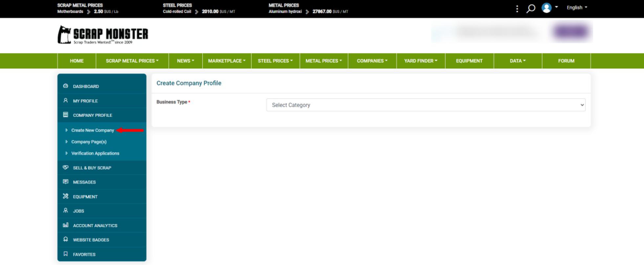The height and width of the screenshot is (265, 644).
Task: Open the Business Type Select Category dropdown
Action: click(x=425, y=105)
